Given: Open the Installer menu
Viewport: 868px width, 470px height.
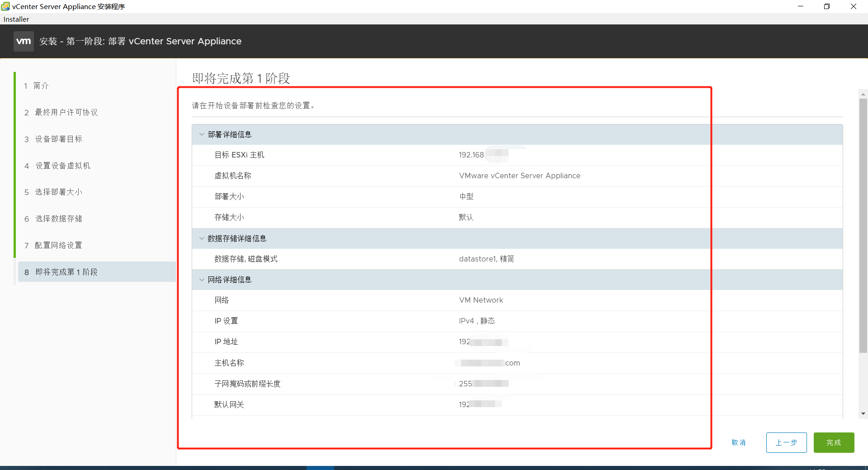Looking at the screenshot, I should click(16, 19).
